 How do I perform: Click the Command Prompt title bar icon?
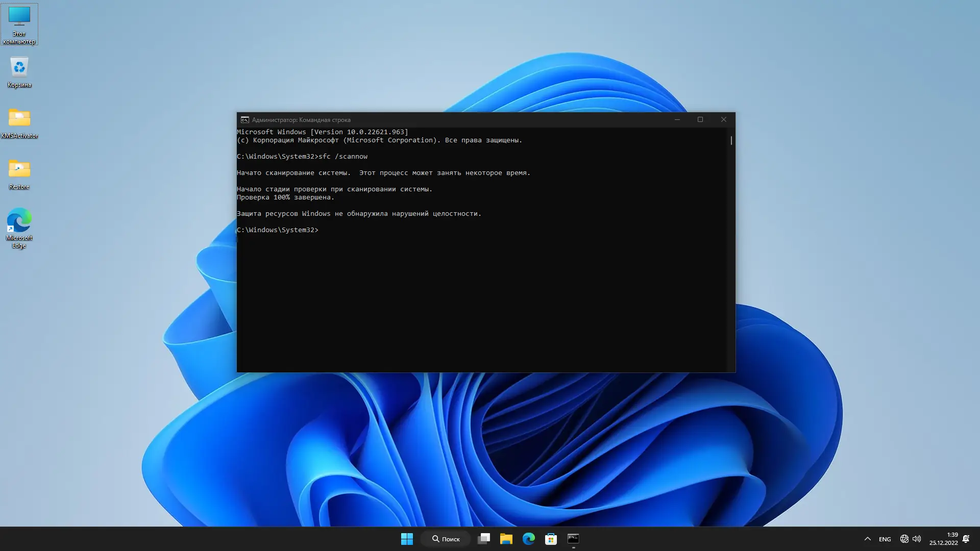[245, 120]
